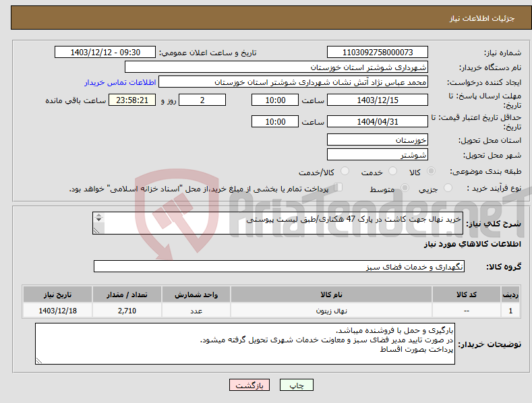Click the نام کالا column header

tap(331, 294)
